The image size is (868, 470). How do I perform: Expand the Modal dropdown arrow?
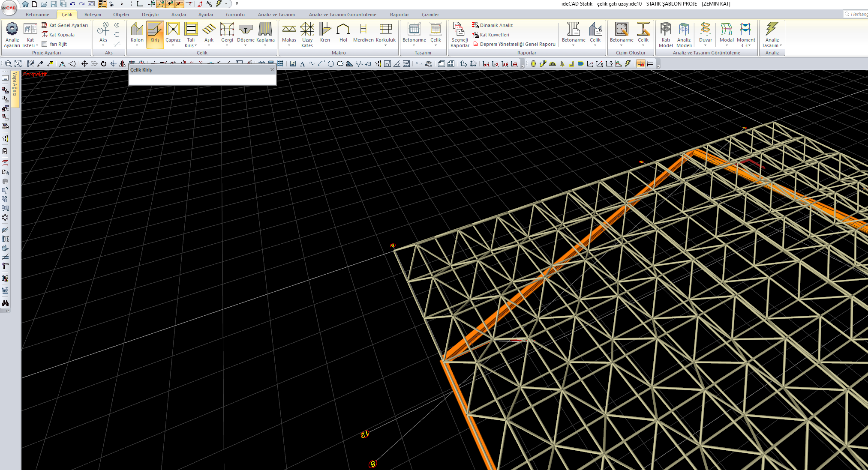tap(727, 45)
